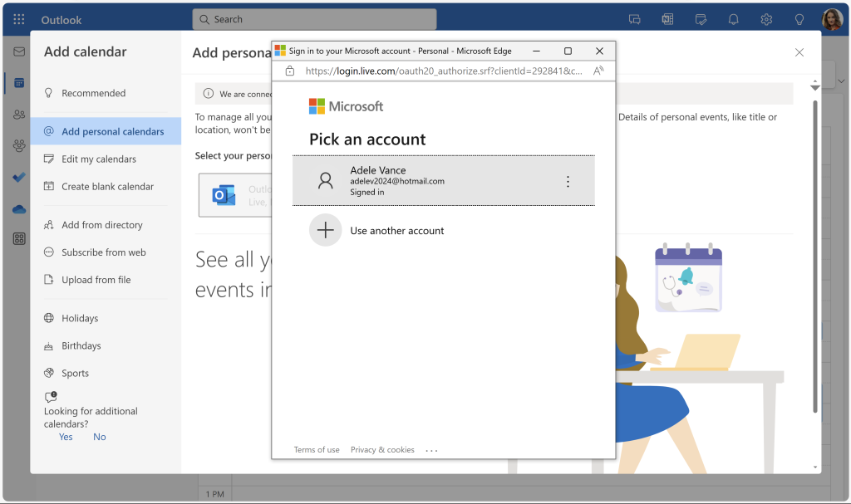Click the Outlook logo in account tile
Image resolution: width=851 pixels, height=504 pixels.
pos(224,195)
